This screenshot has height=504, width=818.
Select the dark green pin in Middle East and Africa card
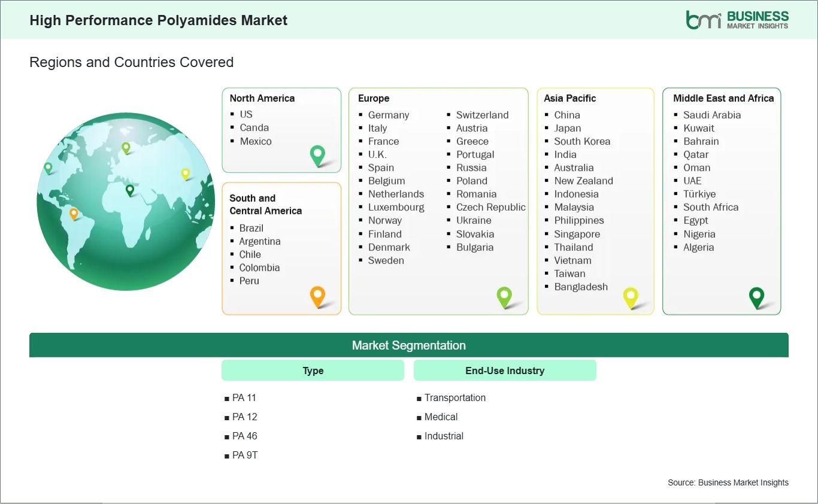click(757, 296)
